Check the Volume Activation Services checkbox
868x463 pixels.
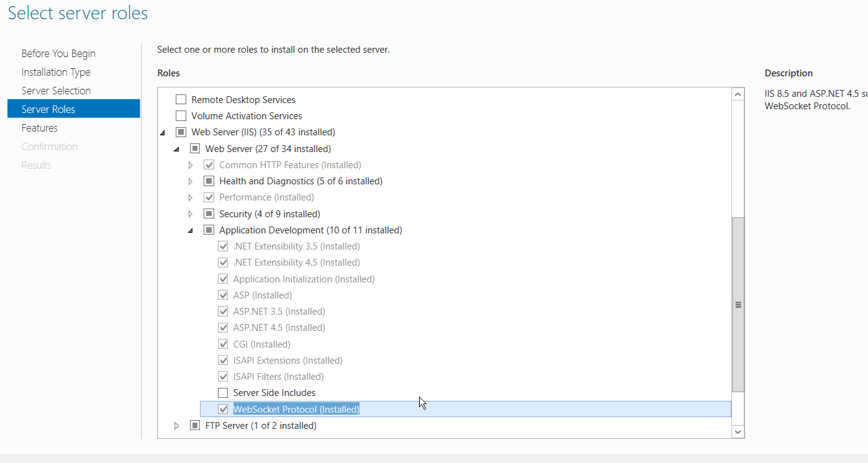(x=181, y=115)
